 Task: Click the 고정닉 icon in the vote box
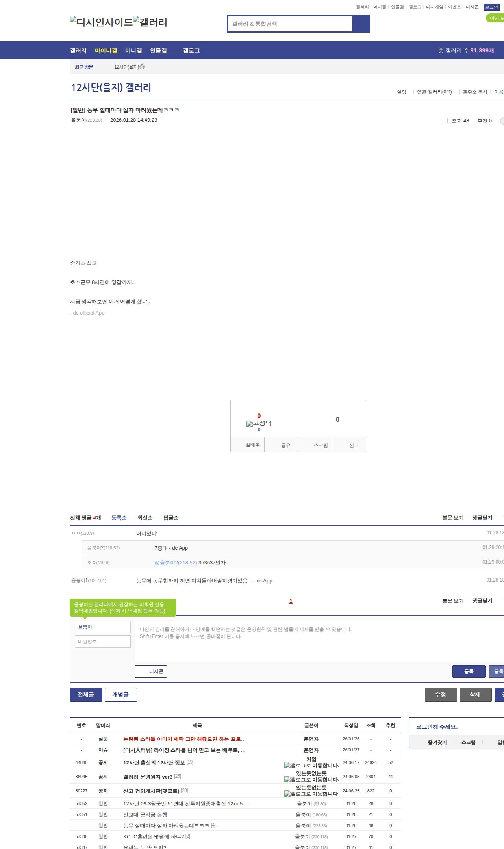point(259,423)
